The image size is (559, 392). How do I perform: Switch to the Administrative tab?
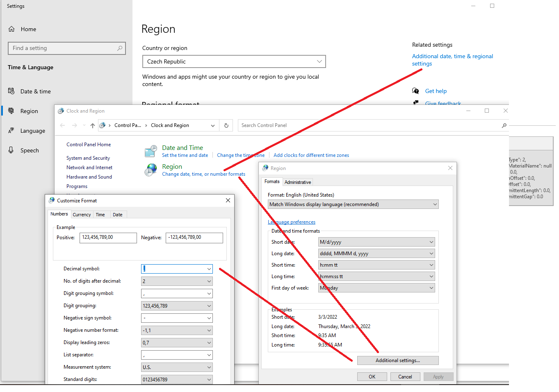coord(298,182)
